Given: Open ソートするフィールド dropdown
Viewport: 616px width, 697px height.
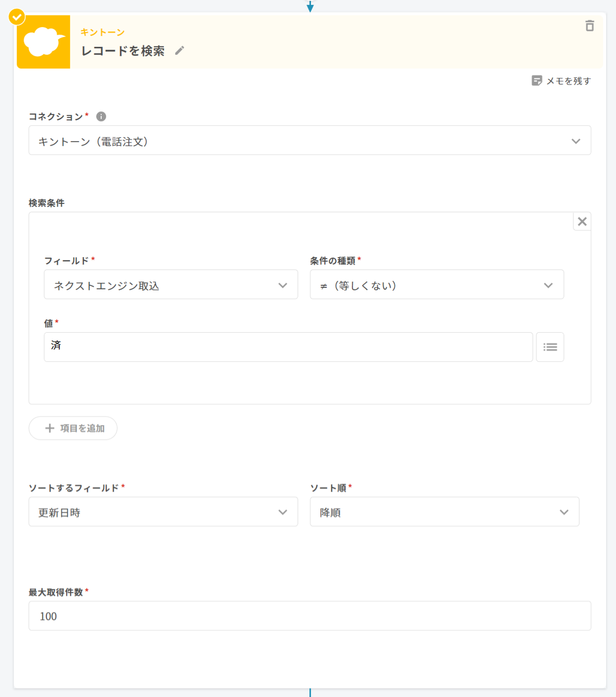Looking at the screenshot, I should coord(163,511).
